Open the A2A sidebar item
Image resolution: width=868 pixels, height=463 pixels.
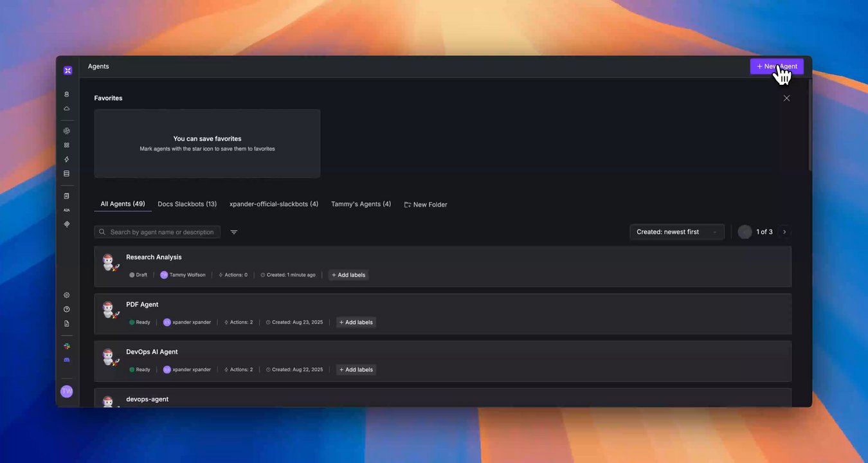point(66,210)
